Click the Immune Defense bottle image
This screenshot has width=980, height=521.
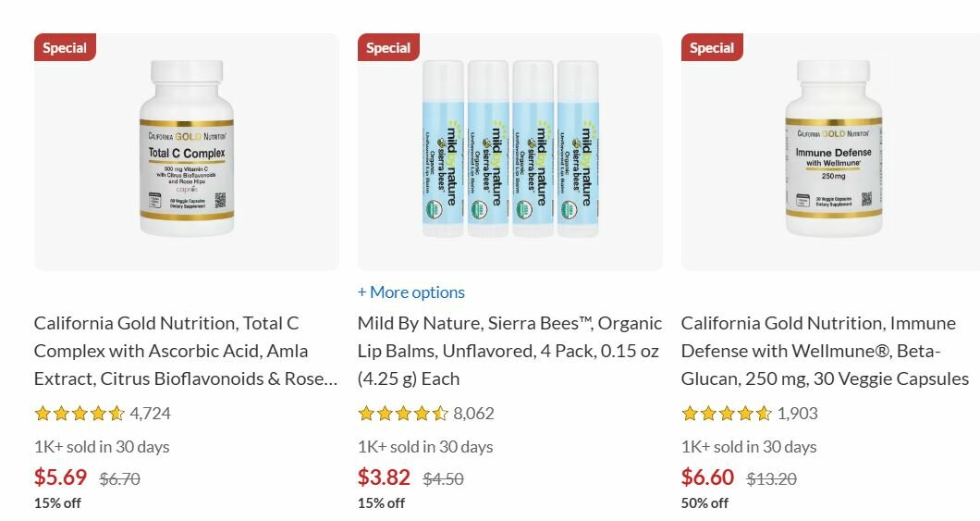coord(832,148)
